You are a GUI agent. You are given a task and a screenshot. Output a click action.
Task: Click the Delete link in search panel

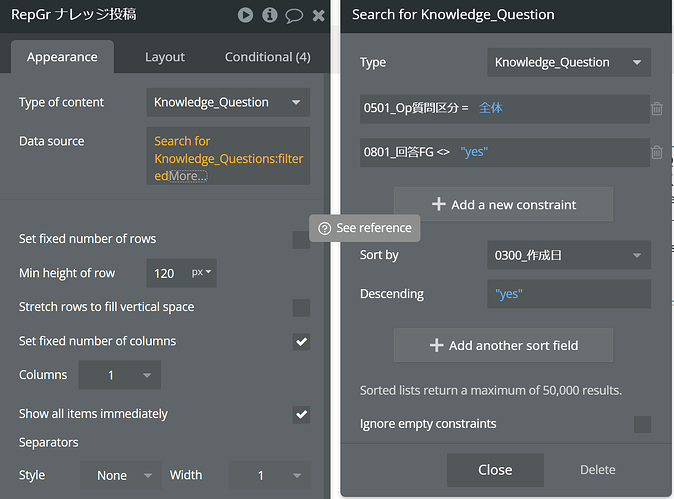pyautogui.click(x=598, y=469)
